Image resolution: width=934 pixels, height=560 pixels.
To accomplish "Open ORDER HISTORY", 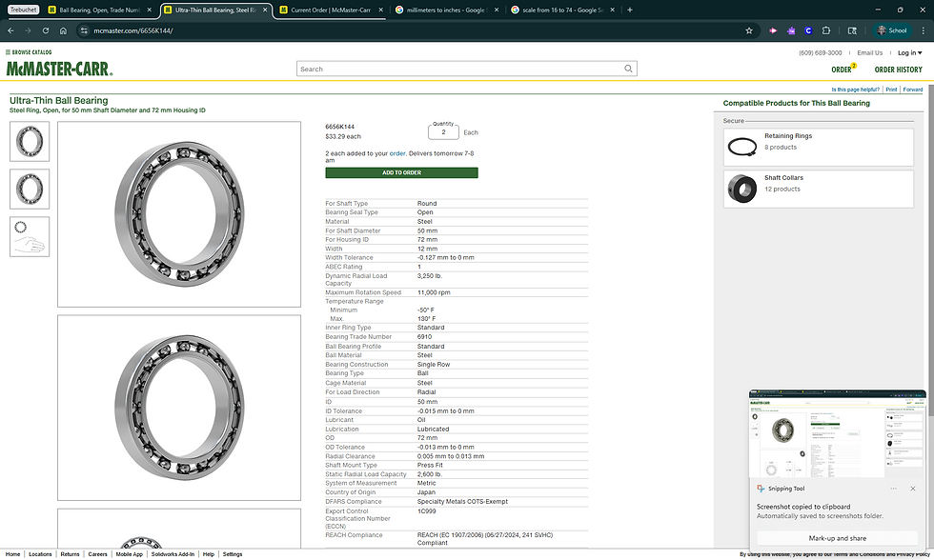I will (898, 70).
